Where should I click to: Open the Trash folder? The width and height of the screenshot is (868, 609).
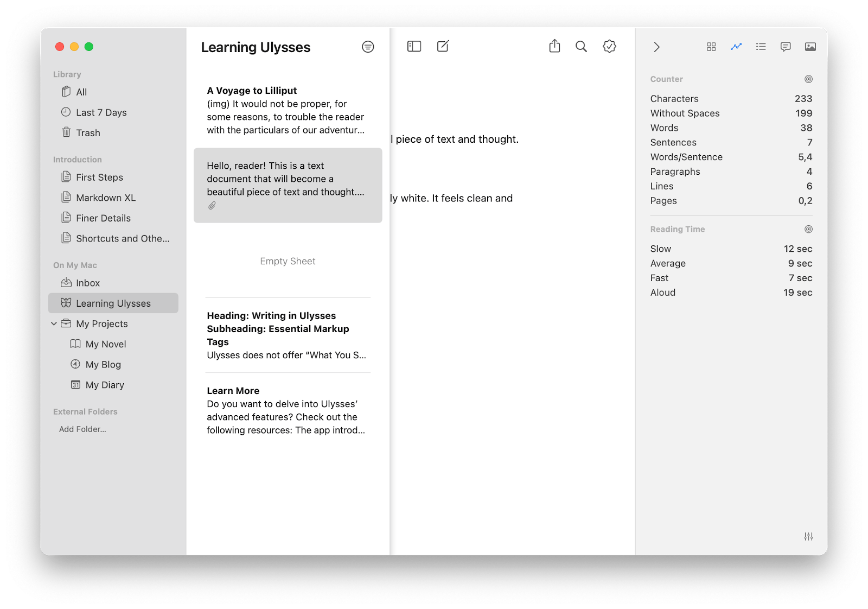pyautogui.click(x=113, y=133)
